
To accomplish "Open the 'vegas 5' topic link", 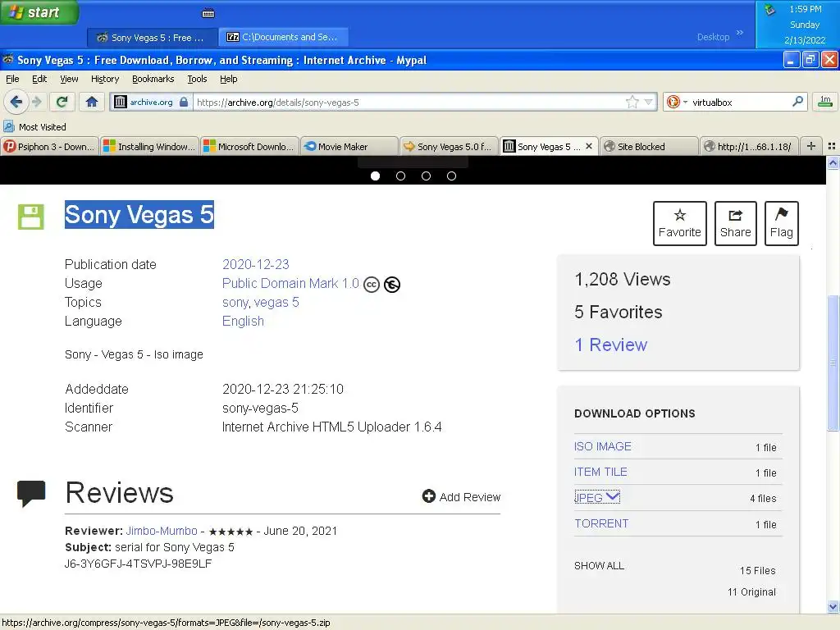I will click(276, 303).
